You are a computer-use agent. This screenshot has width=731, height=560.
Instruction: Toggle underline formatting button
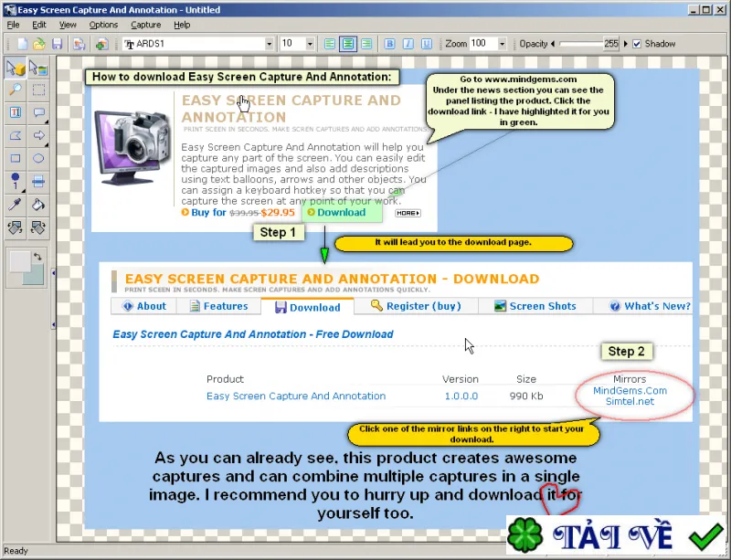click(x=426, y=44)
